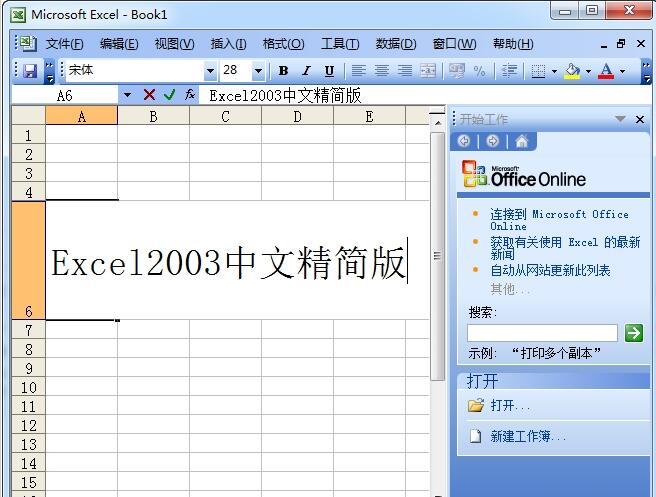Click 打开... to open a file
This screenshot has width=656, height=497.
pos(510,405)
